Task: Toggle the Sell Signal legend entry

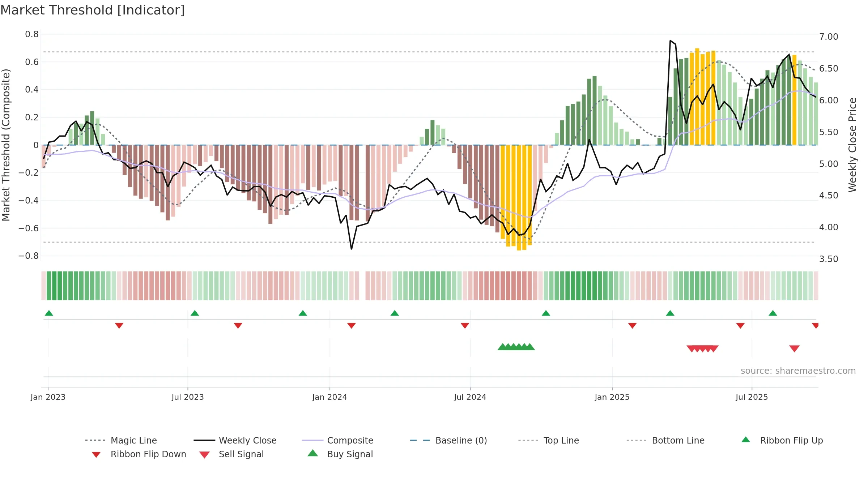Action: [x=231, y=454]
